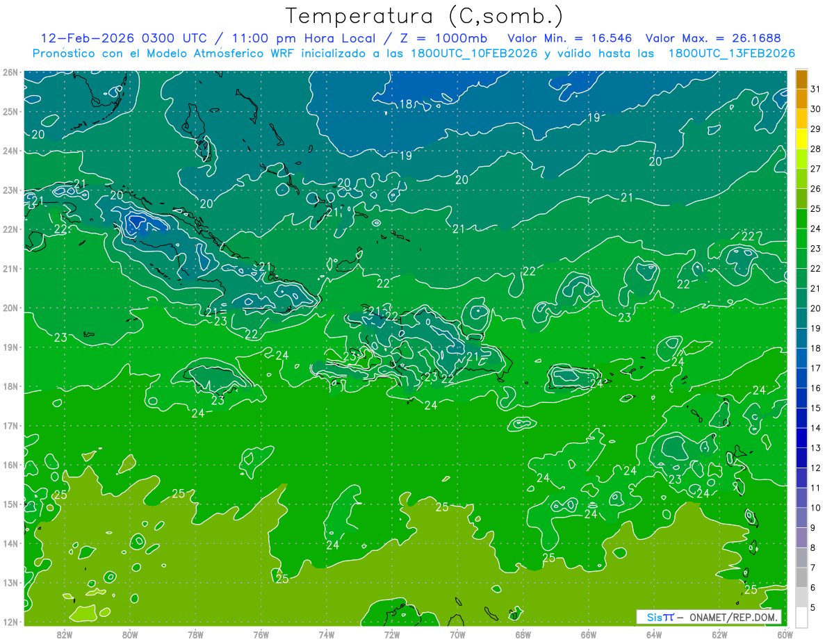Click the '1800UTC_10FEB2026' initialization time text

tap(474, 53)
